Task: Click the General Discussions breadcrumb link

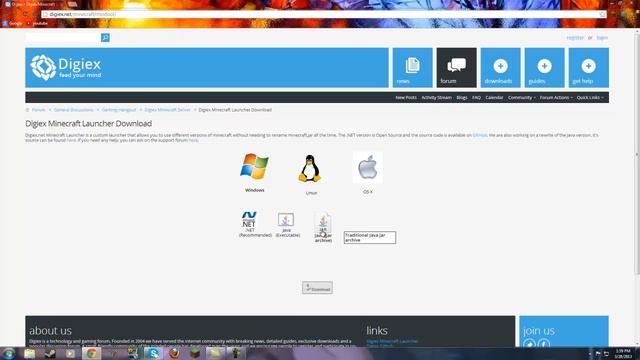Action: click(73, 110)
